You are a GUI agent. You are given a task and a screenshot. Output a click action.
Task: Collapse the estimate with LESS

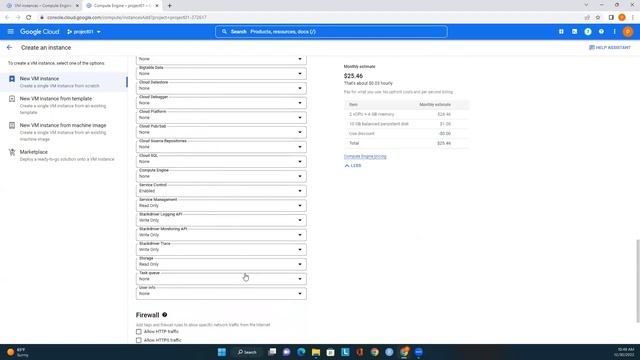click(353, 166)
